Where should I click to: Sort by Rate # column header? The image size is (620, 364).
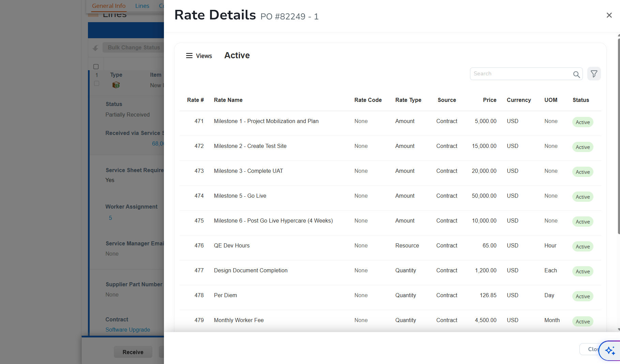click(x=195, y=100)
